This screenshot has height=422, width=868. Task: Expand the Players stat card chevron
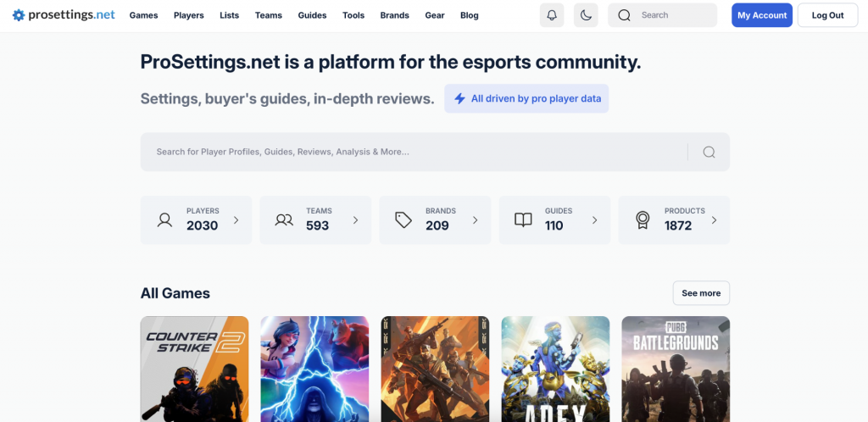click(236, 220)
